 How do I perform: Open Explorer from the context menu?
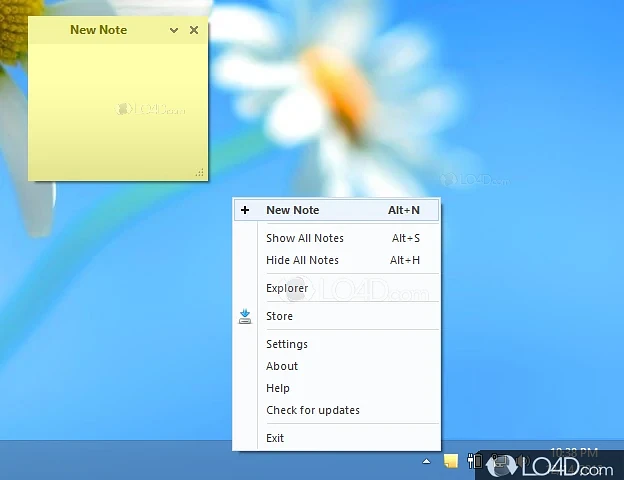tap(287, 288)
